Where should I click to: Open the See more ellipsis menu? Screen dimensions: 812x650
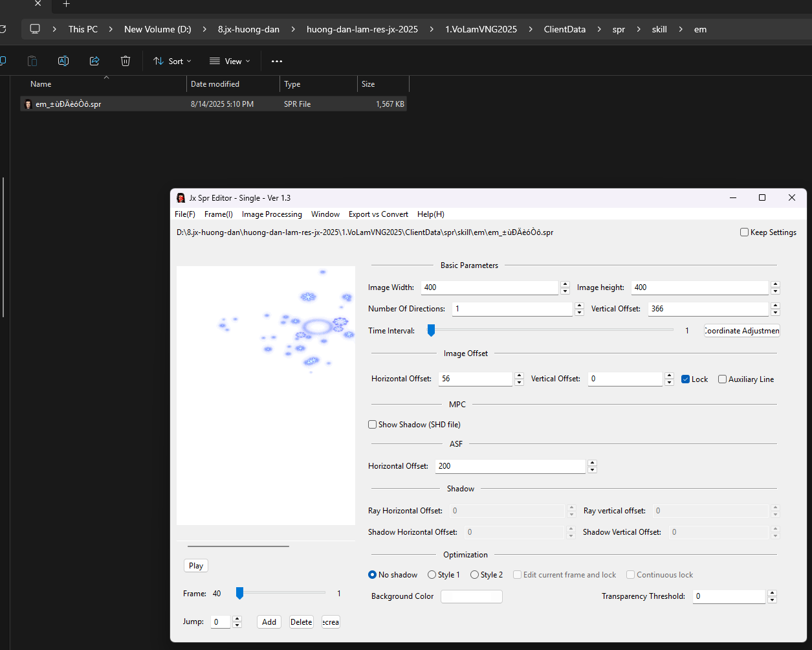pos(277,61)
